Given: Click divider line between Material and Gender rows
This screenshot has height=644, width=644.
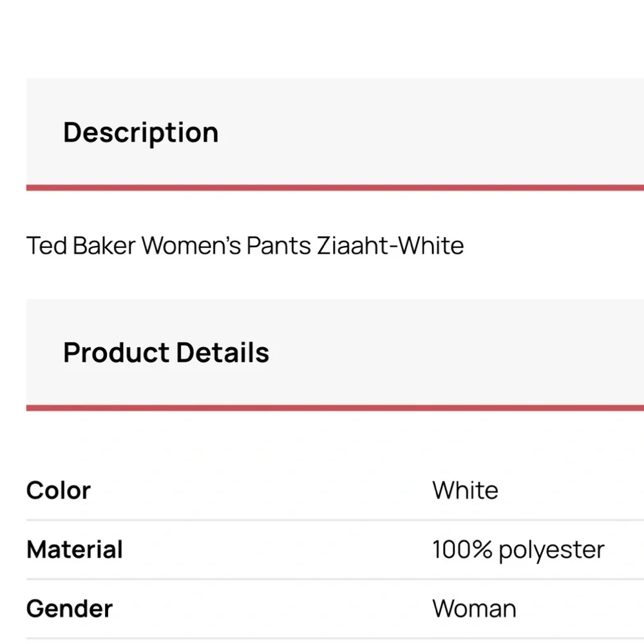Looking at the screenshot, I should [335, 579].
